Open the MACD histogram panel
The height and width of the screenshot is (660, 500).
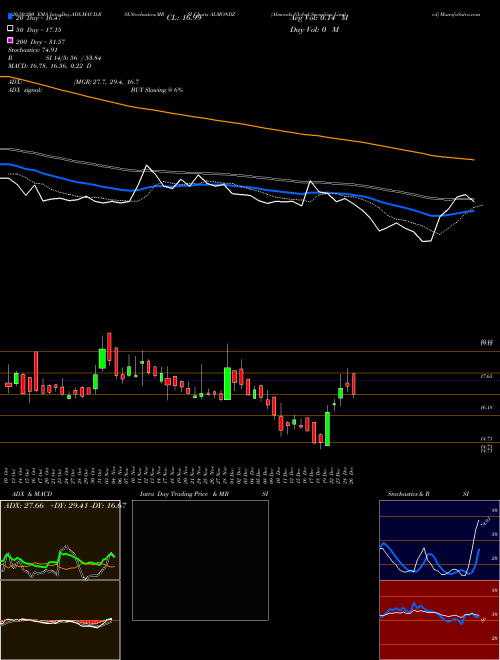60,620
